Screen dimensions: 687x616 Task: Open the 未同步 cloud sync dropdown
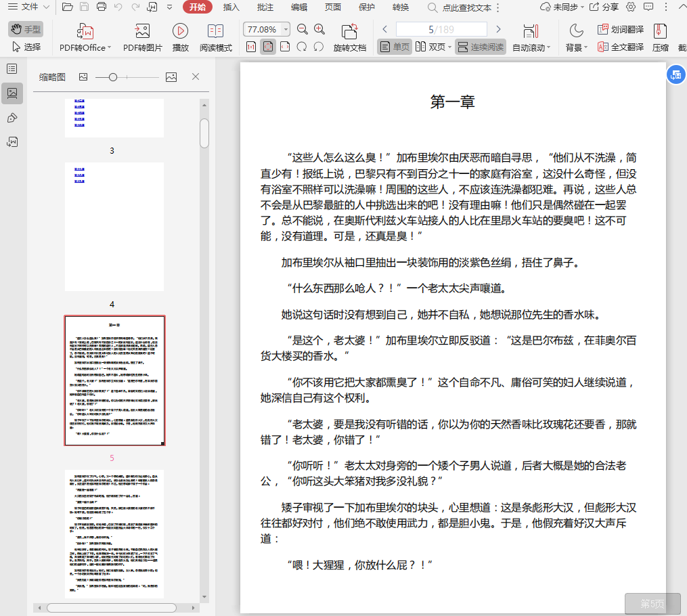(562, 7)
